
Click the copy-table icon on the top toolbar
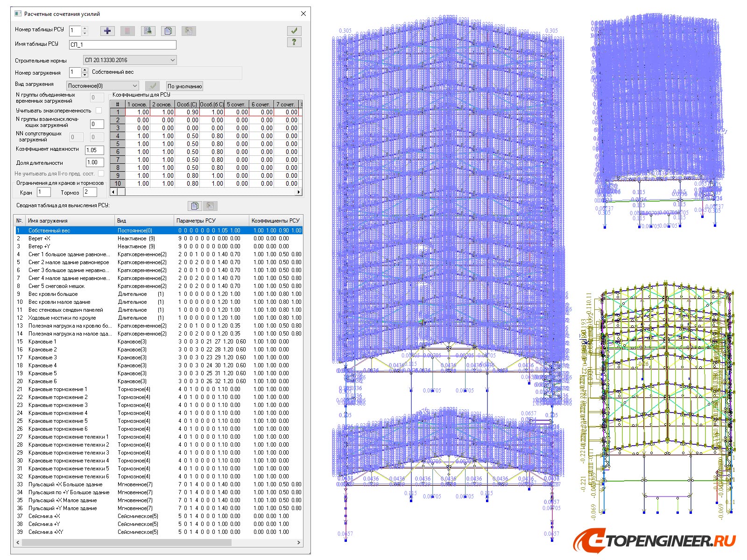point(168,31)
